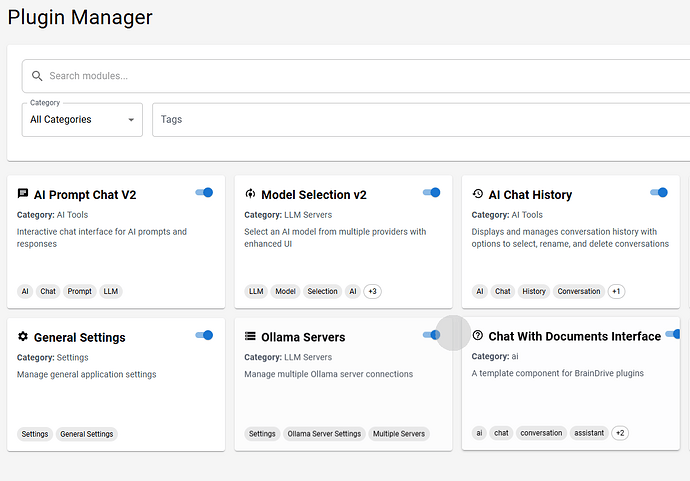Switch off the General Settings plugin toggle
This screenshot has width=690, height=481.
tap(204, 335)
